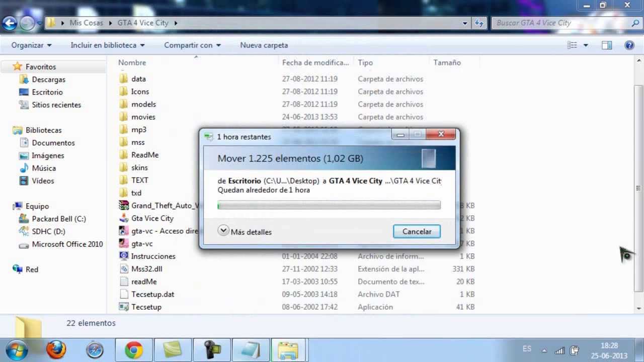644x362 pixels.
Task: Select the Tecsetup.dat file icon
Action: tap(124, 294)
